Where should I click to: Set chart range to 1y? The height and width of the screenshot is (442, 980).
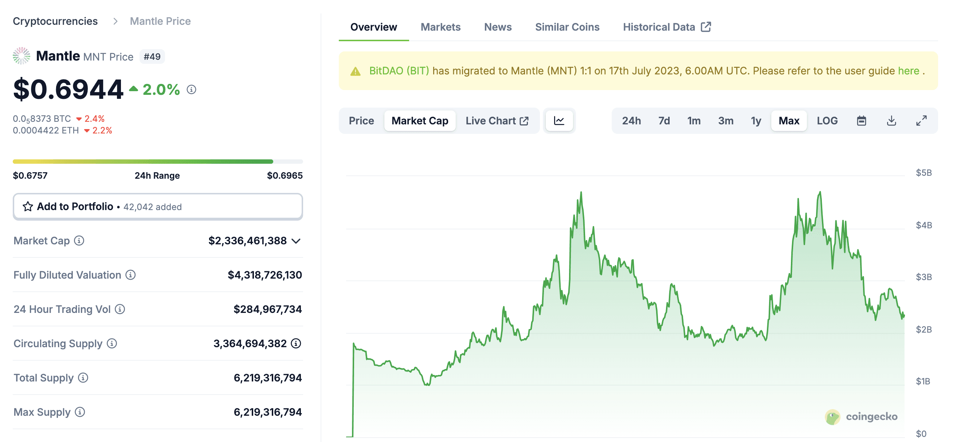coord(756,121)
